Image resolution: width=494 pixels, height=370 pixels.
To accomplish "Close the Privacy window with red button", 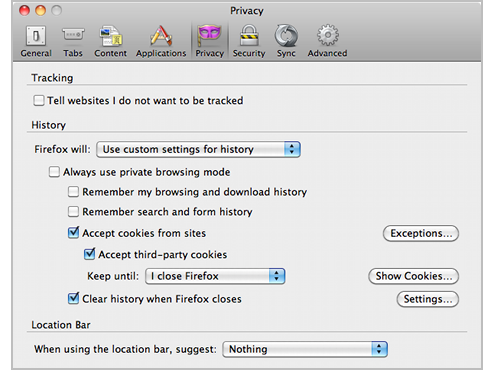I will (25, 11).
